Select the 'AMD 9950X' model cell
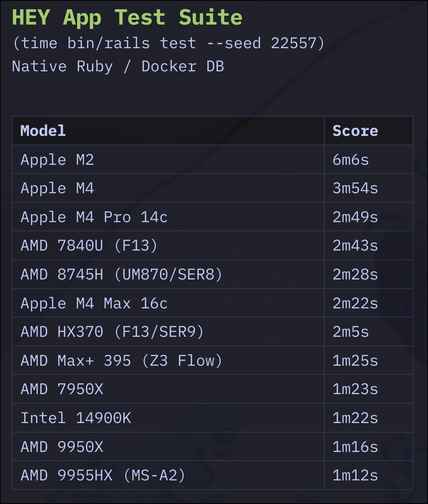The image size is (428, 504). (x=168, y=447)
